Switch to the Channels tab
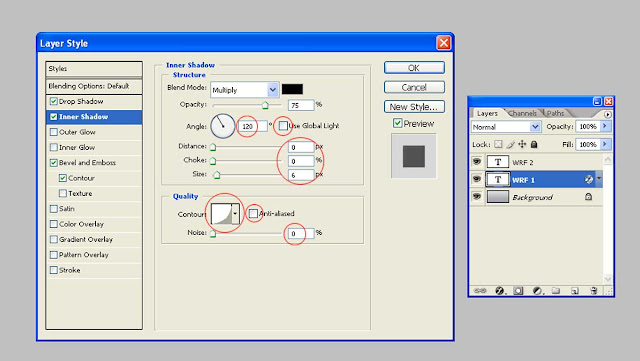 (522, 113)
